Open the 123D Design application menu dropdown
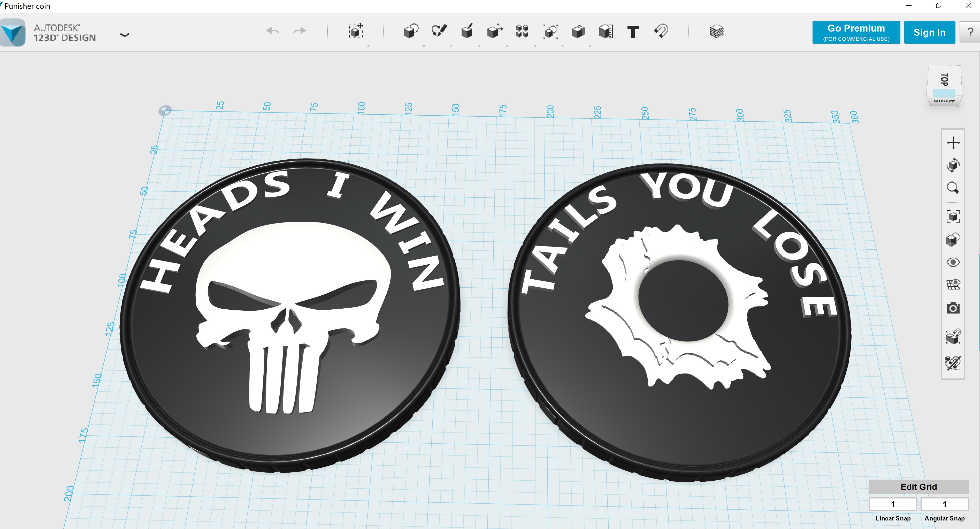 (x=124, y=35)
